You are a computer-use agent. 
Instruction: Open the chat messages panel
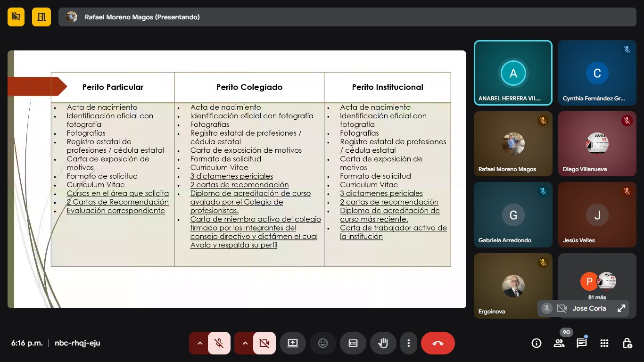[582, 343]
